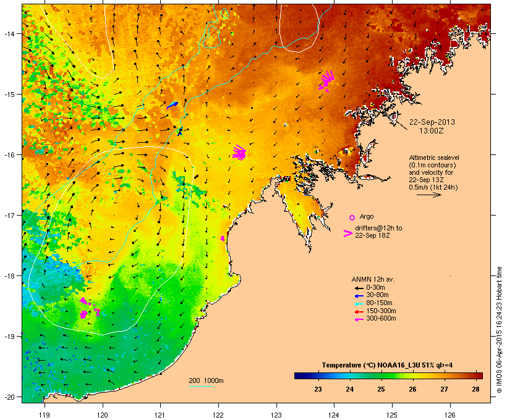Click the ANMN 12h av. legend heading
The image size is (507, 420).
(373, 279)
